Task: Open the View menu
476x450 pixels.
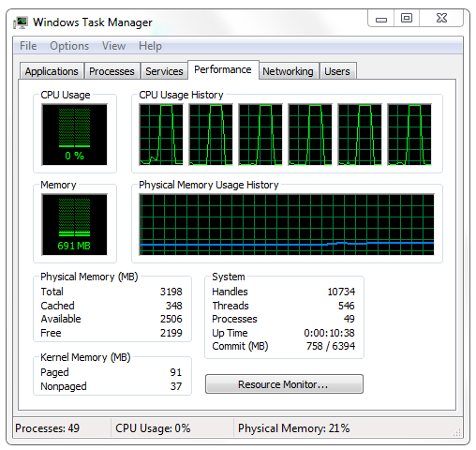Action: tap(113, 46)
